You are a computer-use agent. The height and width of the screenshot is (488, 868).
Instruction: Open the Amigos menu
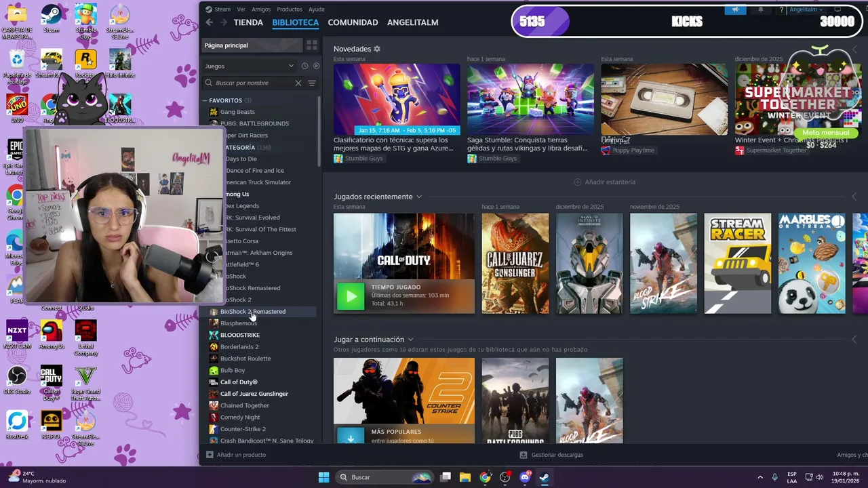coord(261,9)
